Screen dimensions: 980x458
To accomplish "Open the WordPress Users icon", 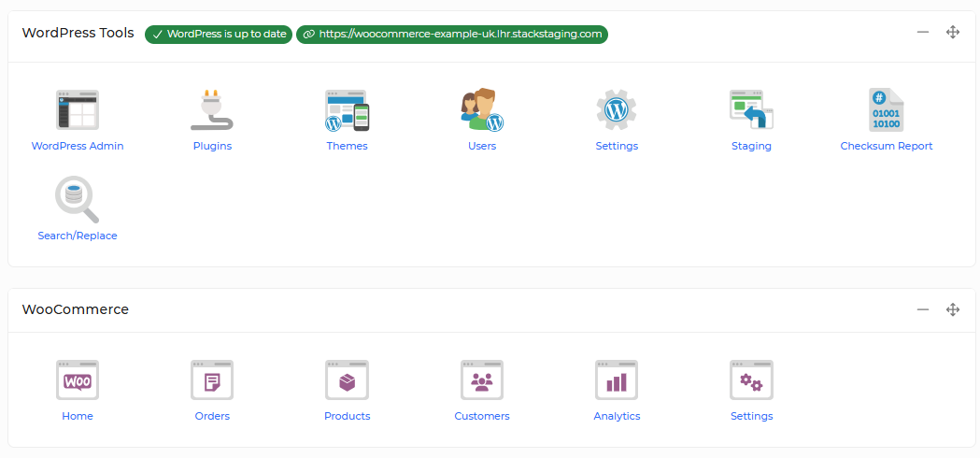I will point(482,109).
